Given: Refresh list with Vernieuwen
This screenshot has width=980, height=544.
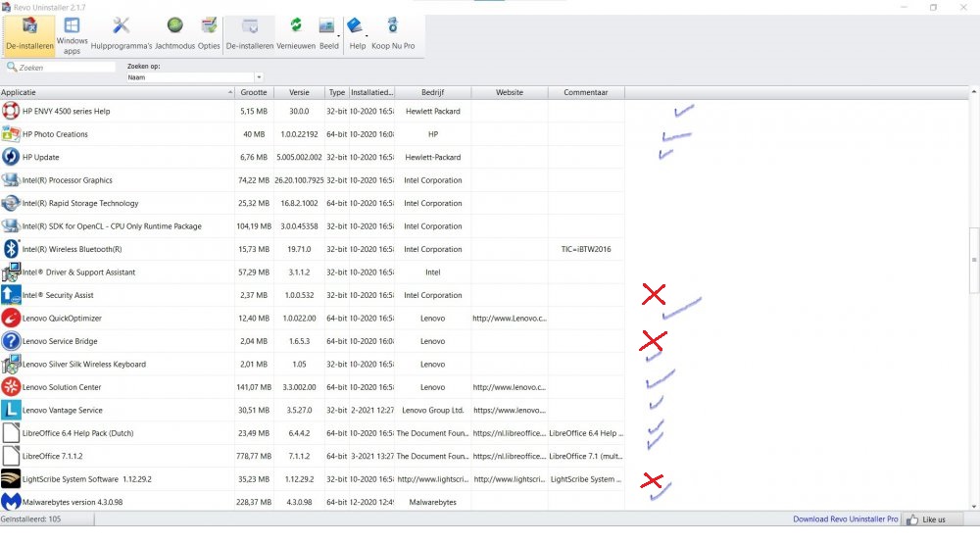Looking at the screenshot, I should pos(296,34).
